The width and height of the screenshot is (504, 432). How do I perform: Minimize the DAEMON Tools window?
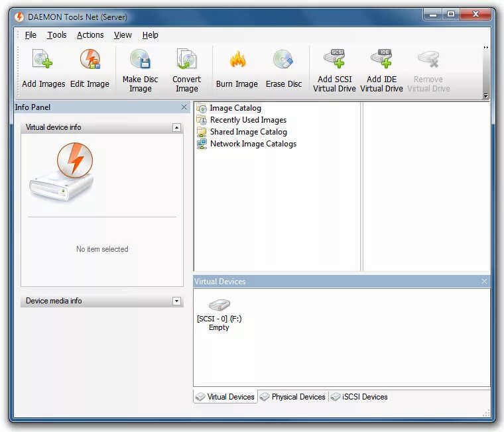(x=433, y=14)
